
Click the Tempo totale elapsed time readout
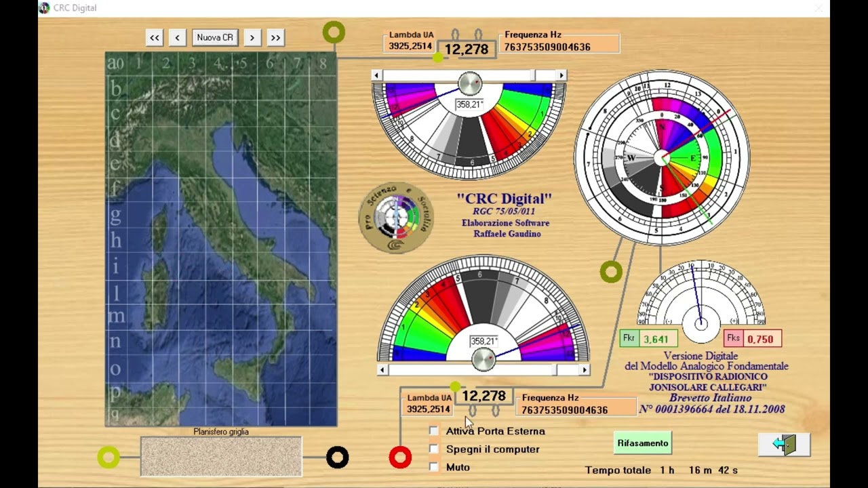[x=661, y=470]
